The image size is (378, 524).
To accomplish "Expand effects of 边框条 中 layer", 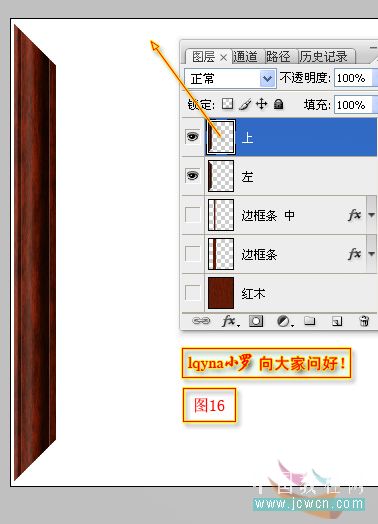I will click(x=371, y=215).
